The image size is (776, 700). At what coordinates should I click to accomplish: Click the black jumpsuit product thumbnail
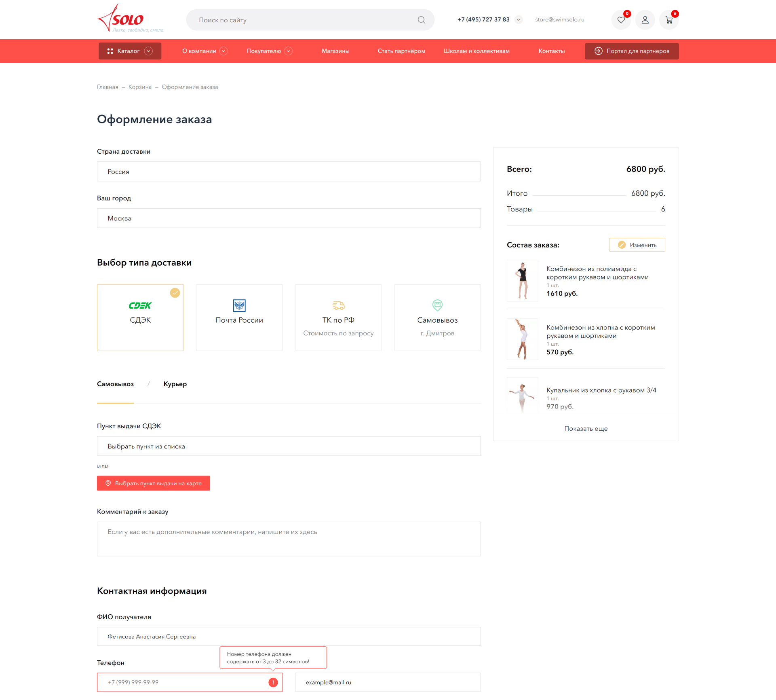(x=522, y=281)
